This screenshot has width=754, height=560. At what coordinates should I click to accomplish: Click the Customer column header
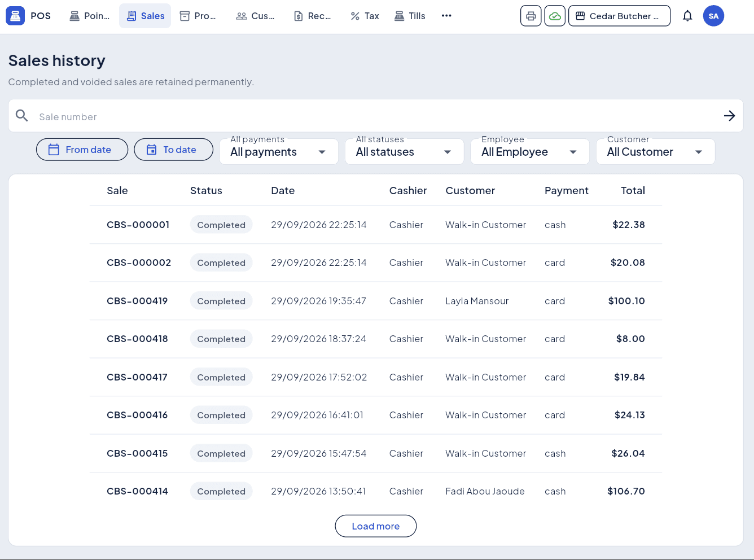click(x=470, y=191)
